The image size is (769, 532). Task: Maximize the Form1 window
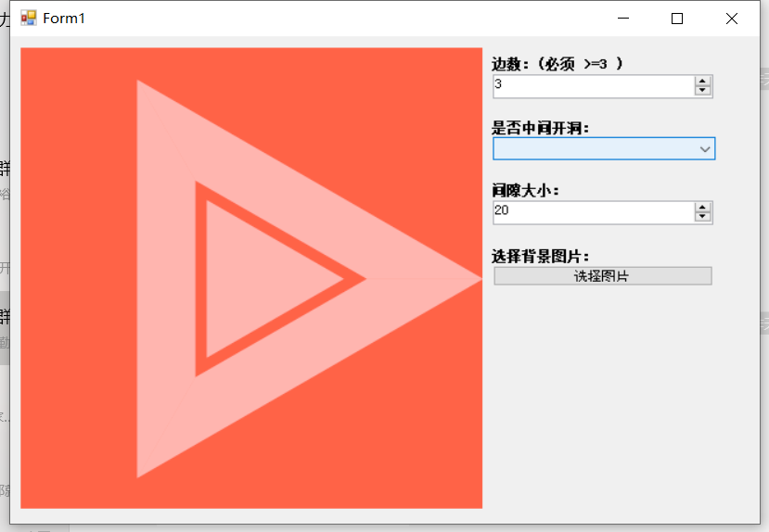677,19
